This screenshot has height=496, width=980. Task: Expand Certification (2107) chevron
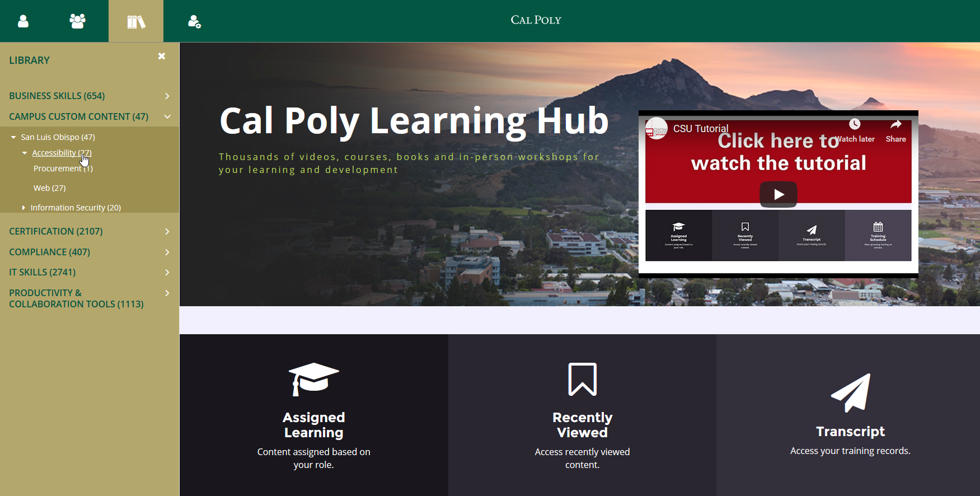(x=167, y=231)
